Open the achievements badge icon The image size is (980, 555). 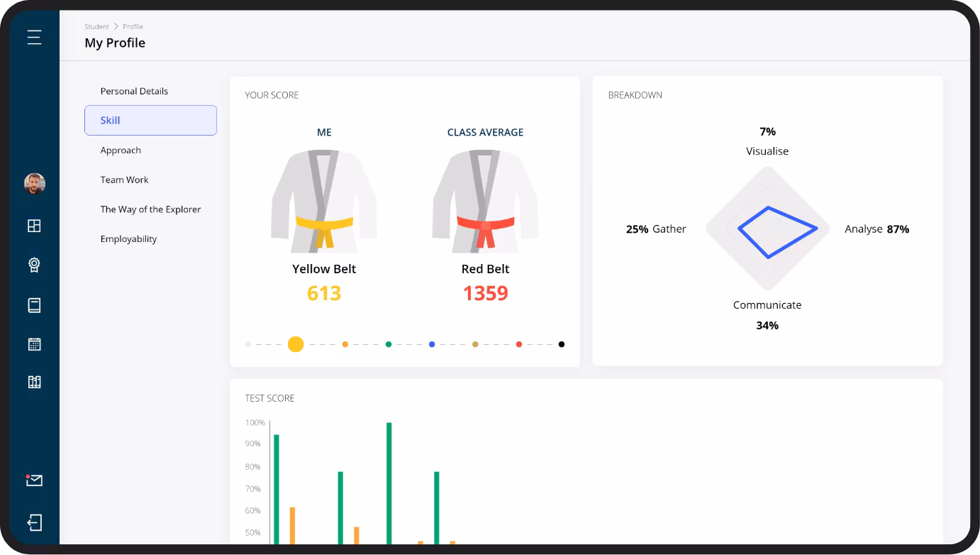pyautogui.click(x=34, y=265)
